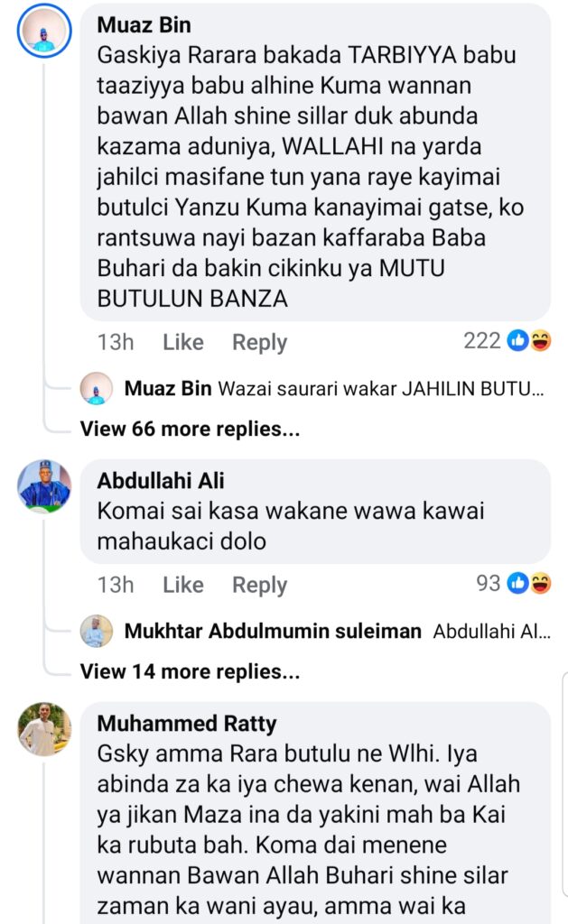Screen dimensions: 568x924
Task: Open Mukhtar Abdulmumin suleiman's name in reply
Action: coord(273,632)
